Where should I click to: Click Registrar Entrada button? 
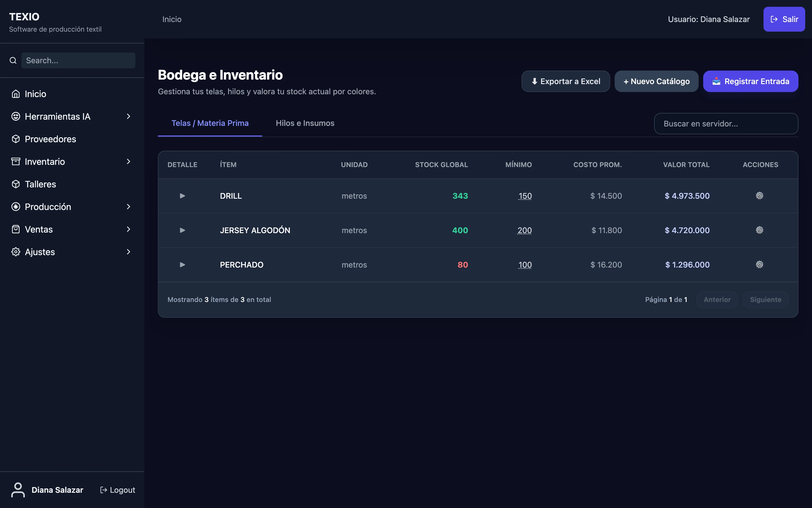(751, 81)
